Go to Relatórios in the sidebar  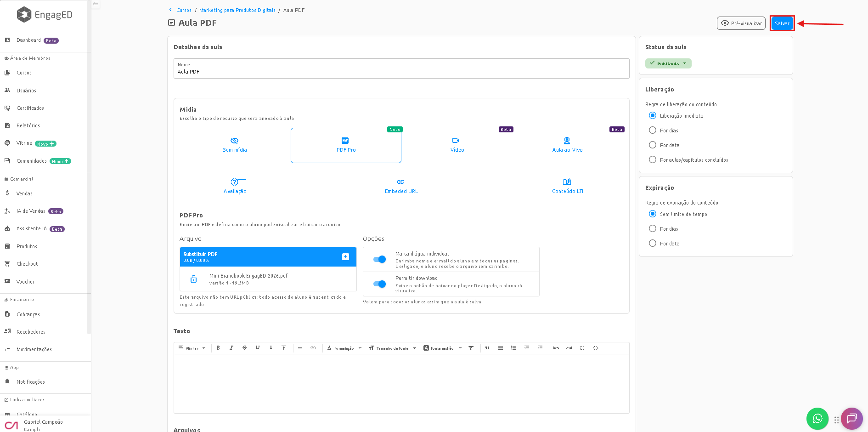[x=28, y=125]
